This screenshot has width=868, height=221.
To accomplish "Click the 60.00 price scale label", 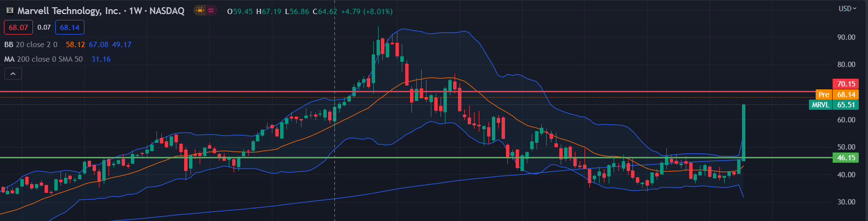I will click(846, 120).
